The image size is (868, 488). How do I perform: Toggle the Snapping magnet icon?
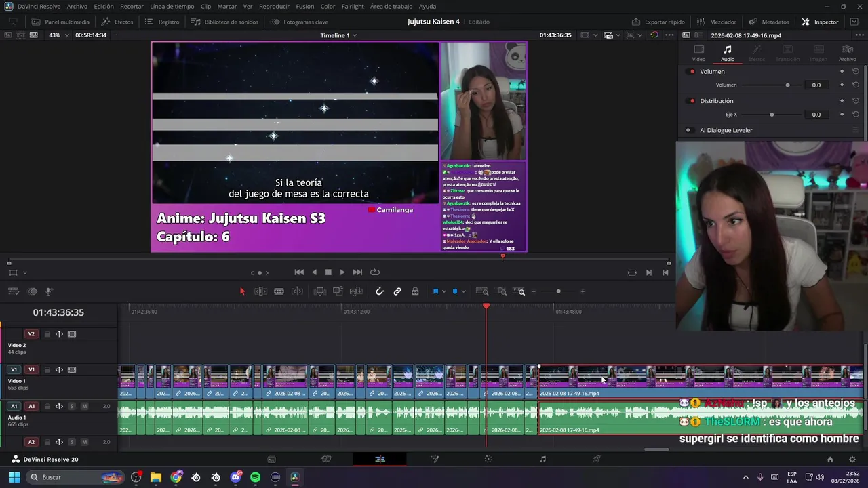380,291
